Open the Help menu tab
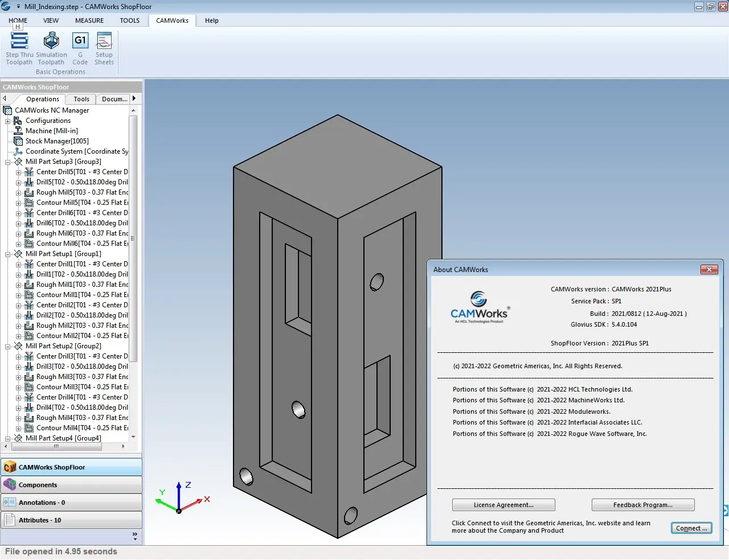 click(x=211, y=20)
